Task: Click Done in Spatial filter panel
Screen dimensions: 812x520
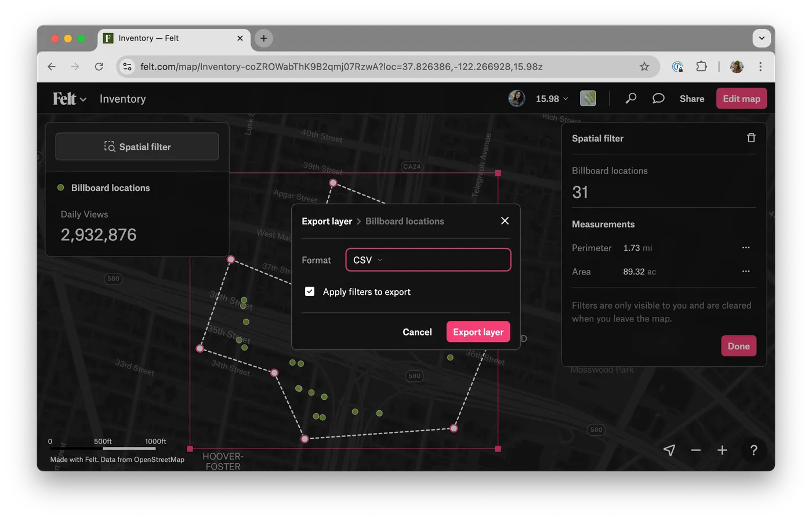Action: tap(738, 346)
